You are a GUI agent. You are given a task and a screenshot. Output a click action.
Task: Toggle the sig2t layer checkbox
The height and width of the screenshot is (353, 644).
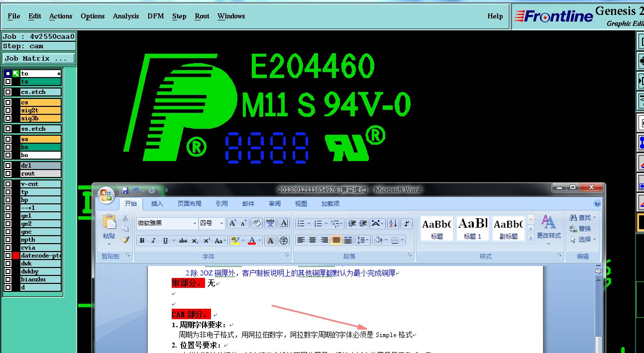pos(8,110)
